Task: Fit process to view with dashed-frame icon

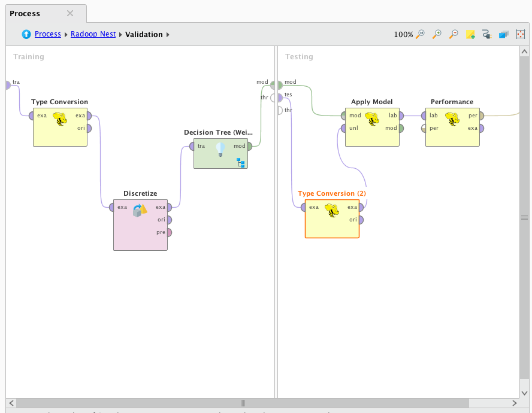Action: (521, 34)
